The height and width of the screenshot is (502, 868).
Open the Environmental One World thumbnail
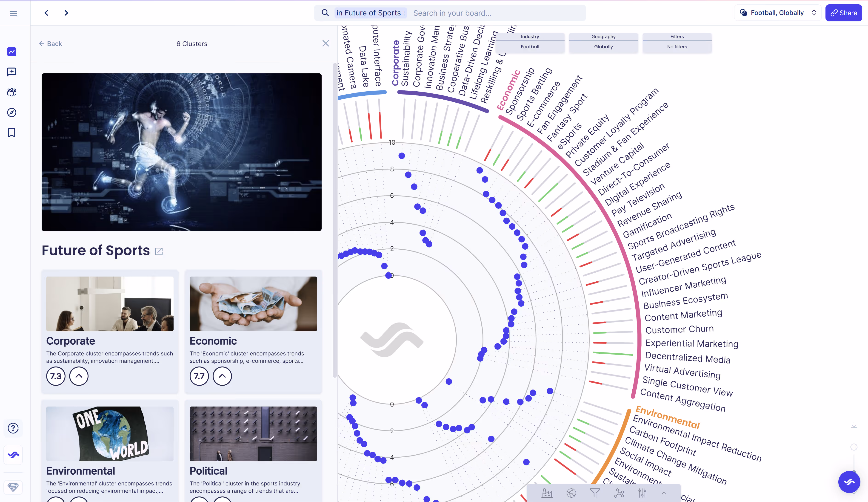(x=110, y=434)
